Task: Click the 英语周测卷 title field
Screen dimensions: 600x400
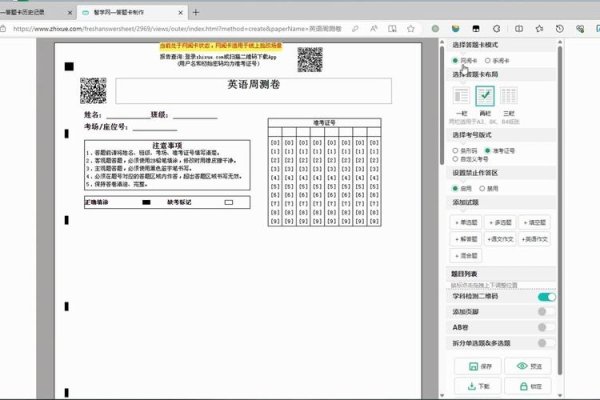Action: click(253, 91)
